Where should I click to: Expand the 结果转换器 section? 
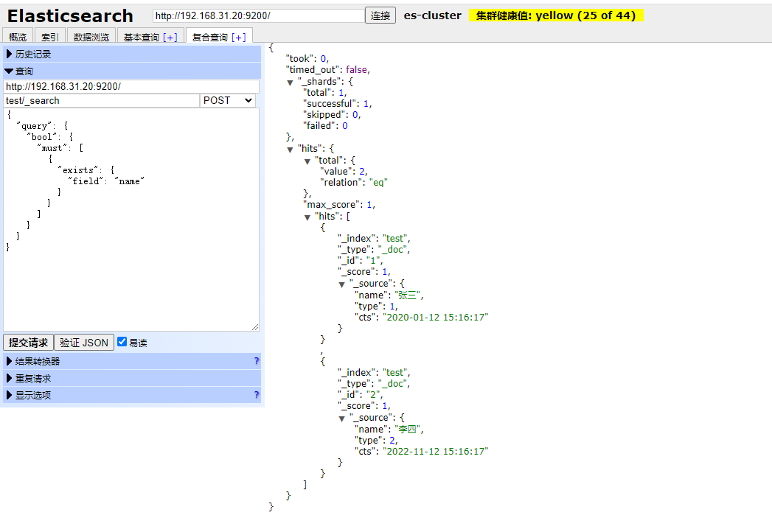(132, 361)
